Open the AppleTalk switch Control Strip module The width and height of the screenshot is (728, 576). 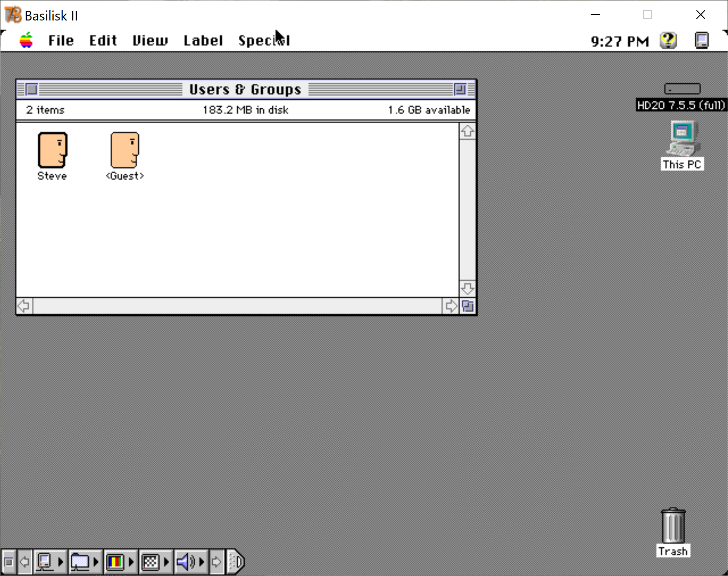pyautogui.click(x=50, y=562)
